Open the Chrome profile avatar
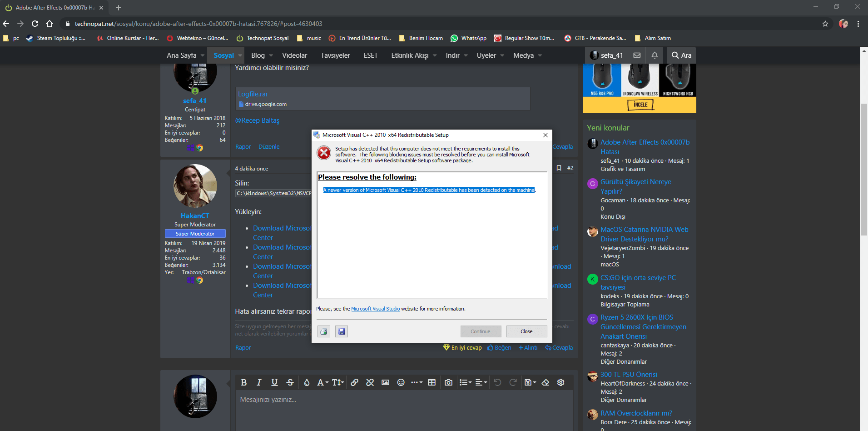The image size is (868, 431). point(843,24)
